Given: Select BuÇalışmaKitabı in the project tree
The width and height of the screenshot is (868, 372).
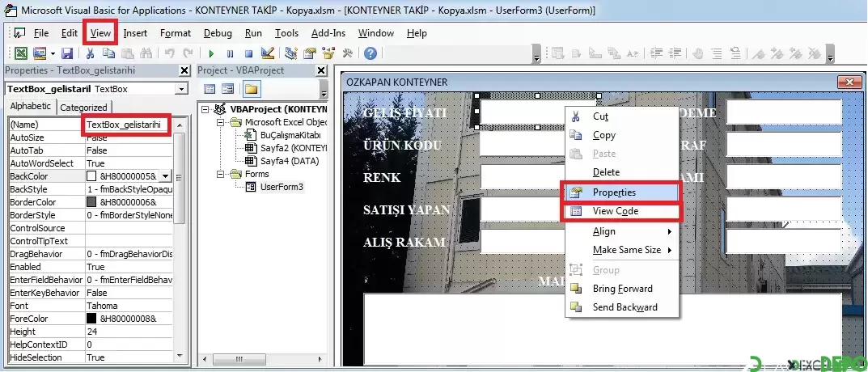Looking at the screenshot, I should pyautogui.click(x=290, y=135).
